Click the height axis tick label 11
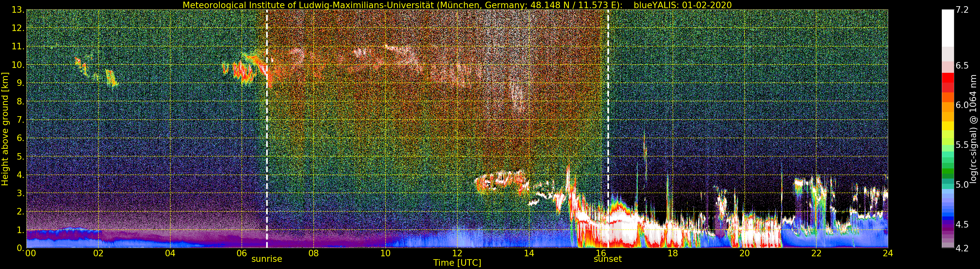The height and width of the screenshot is (269, 980). pyautogui.click(x=18, y=46)
